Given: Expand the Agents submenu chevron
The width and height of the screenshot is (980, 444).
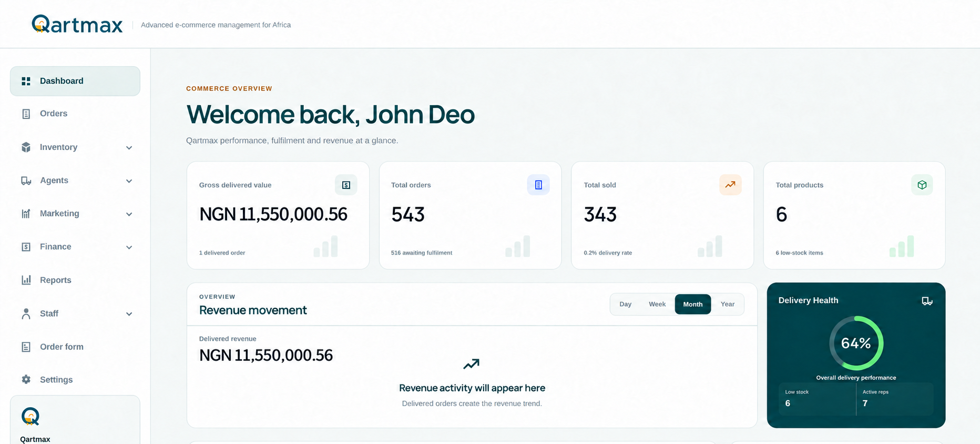Looking at the screenshot, I should tap(129, 181).
